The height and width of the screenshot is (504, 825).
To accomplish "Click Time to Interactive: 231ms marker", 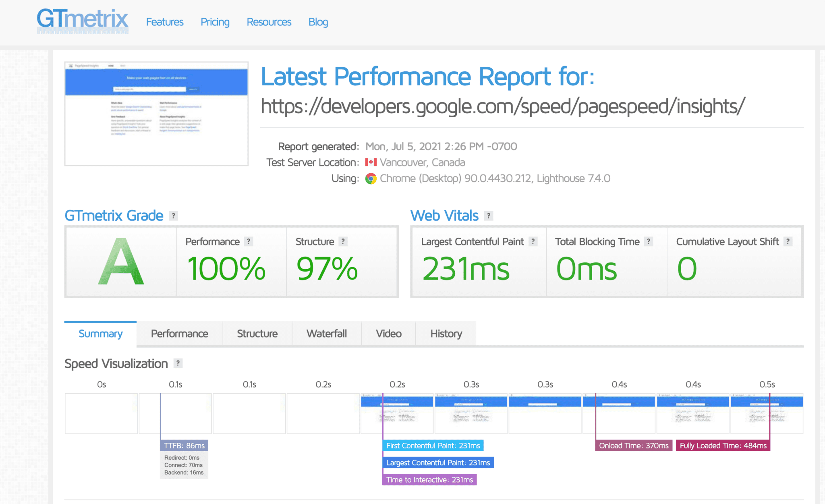I will [x=429, y=480].
